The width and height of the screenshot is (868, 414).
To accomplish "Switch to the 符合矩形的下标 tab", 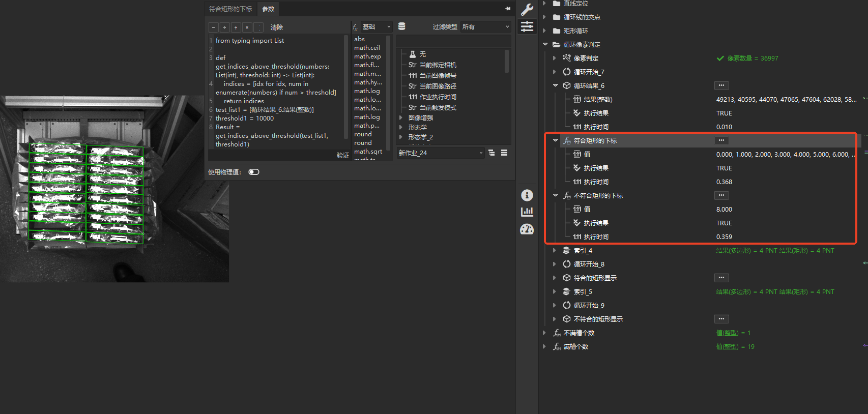I will 230,9.
